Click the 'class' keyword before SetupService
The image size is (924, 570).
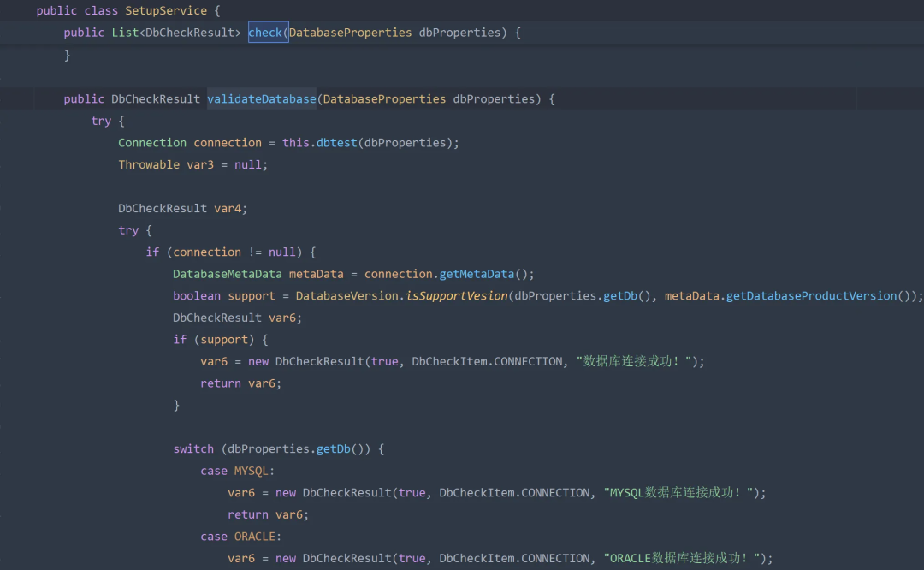click(x=101, y=10)
